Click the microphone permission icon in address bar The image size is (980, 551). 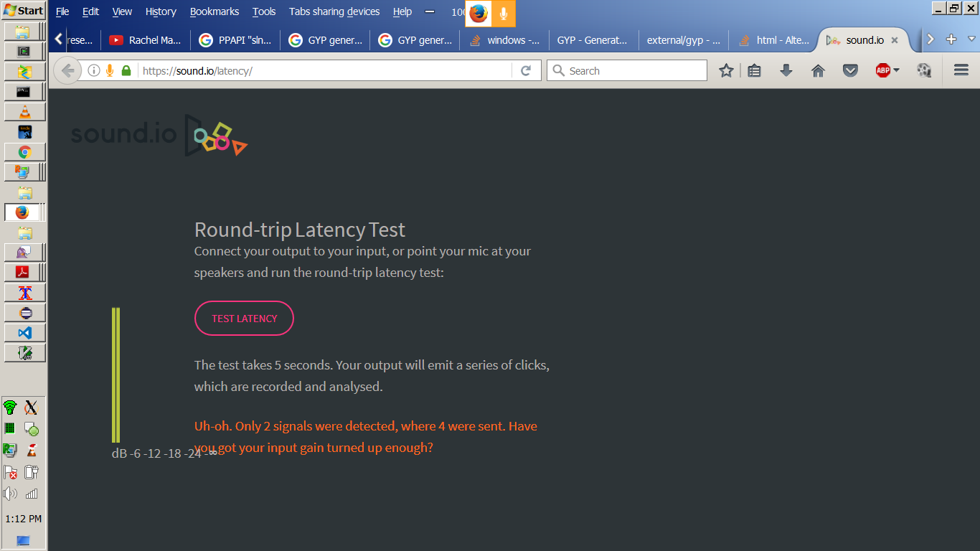click(x=110, y=70)
